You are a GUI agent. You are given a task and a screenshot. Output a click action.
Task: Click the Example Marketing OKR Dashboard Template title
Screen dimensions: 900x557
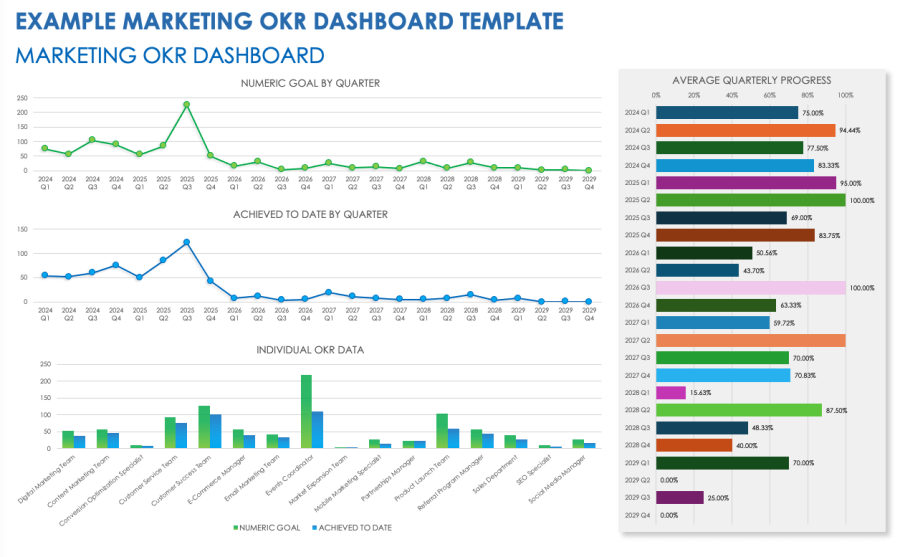[288, 21]
